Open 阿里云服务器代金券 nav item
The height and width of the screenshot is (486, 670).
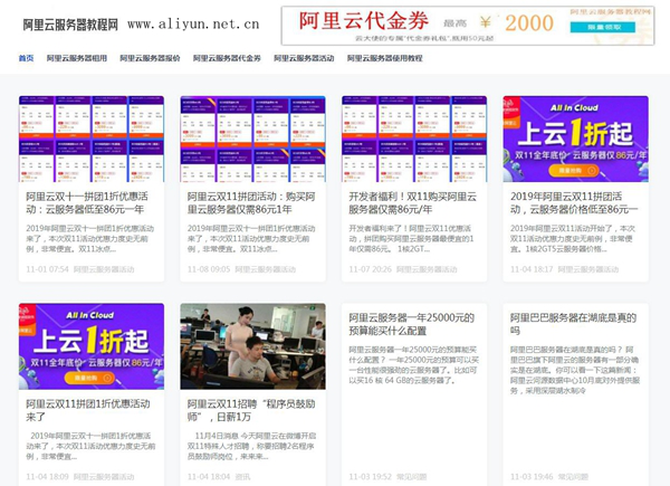coord(227,58)
